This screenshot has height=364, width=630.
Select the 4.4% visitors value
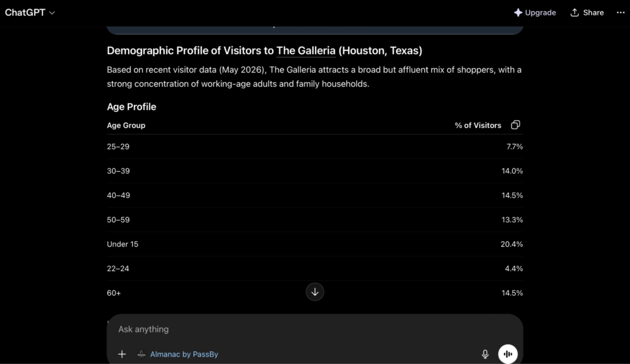[x=514, y=268]
